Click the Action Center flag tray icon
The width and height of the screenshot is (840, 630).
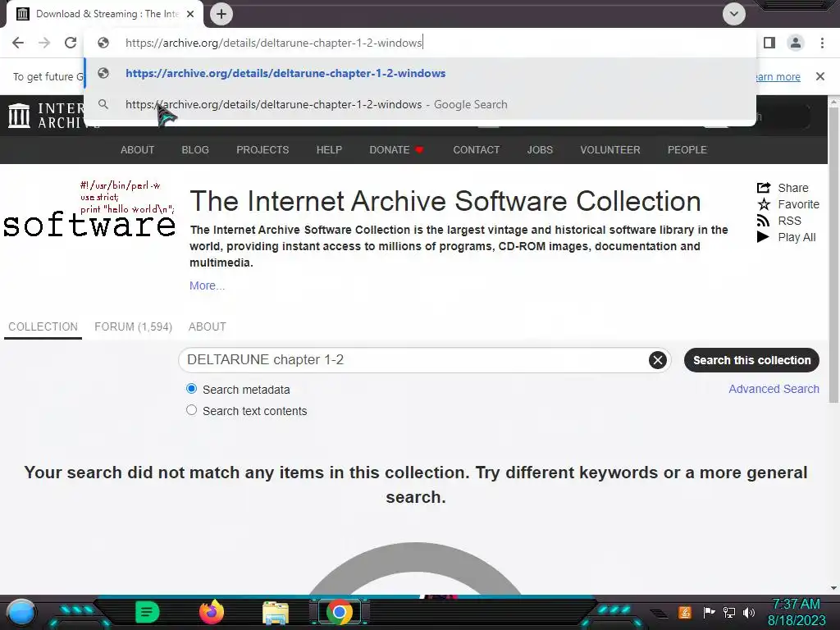pyautogui.click(x=709, y=612)
